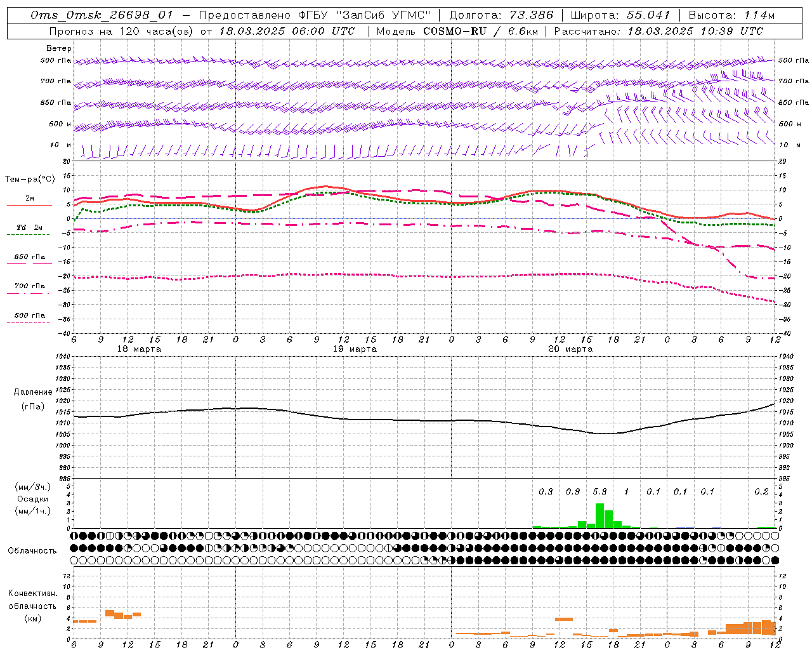Click the Рассчитано: 18.03.2025 10:39 UTC text
Image resolution: width=812 pixels, height=650 pixels.
[658, 31]
